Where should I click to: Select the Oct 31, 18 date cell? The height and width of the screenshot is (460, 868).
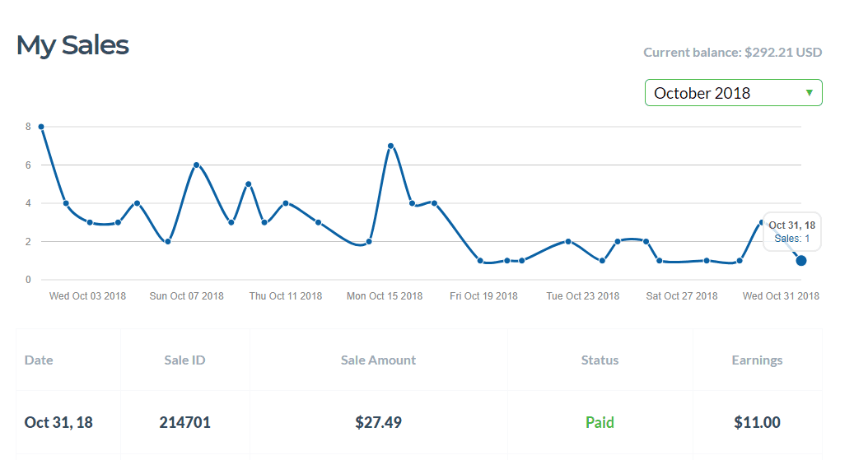(58, 422)
